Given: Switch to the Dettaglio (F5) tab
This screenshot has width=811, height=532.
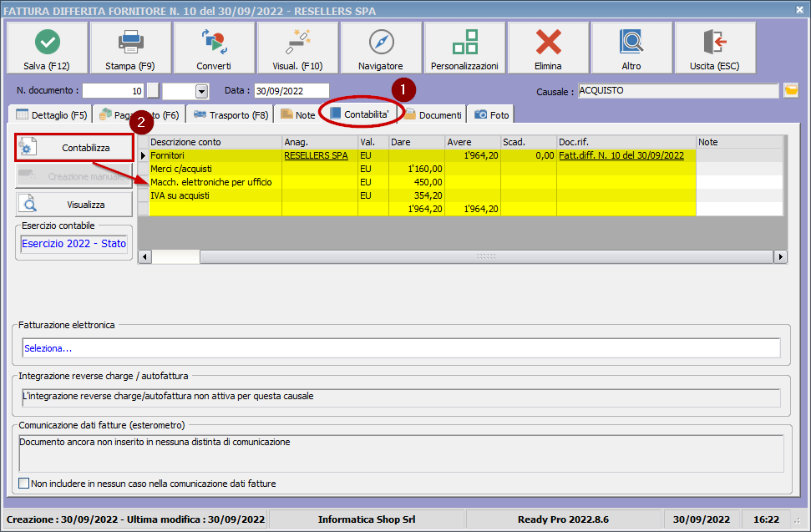Looking at the screenshot, I should click(x=51, y=114).
